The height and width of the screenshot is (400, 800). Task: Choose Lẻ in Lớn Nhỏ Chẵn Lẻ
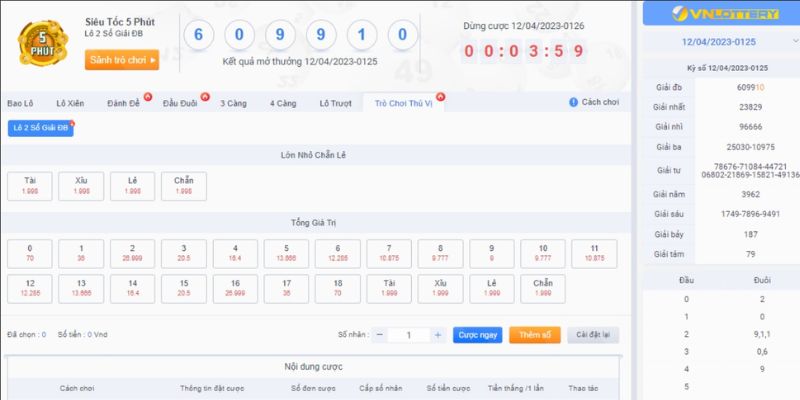[133, 186]
